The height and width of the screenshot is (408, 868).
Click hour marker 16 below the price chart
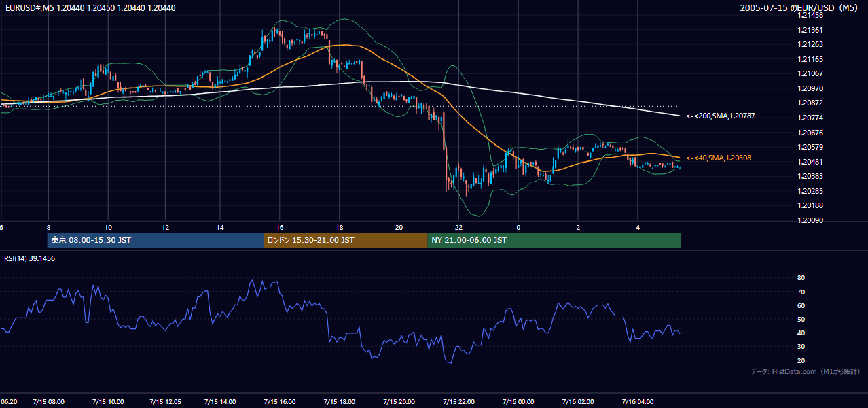click(280, 227)
